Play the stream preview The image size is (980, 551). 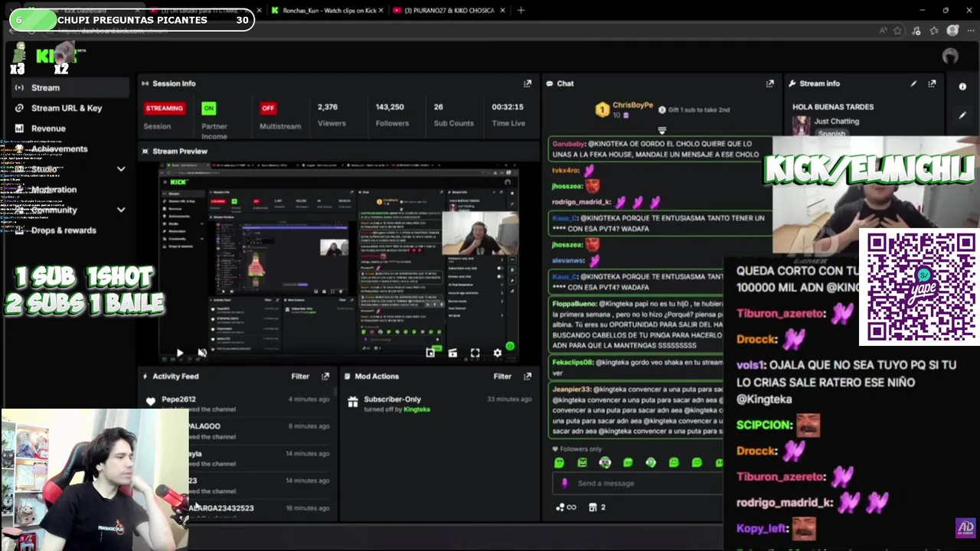[x=179, y=353]
